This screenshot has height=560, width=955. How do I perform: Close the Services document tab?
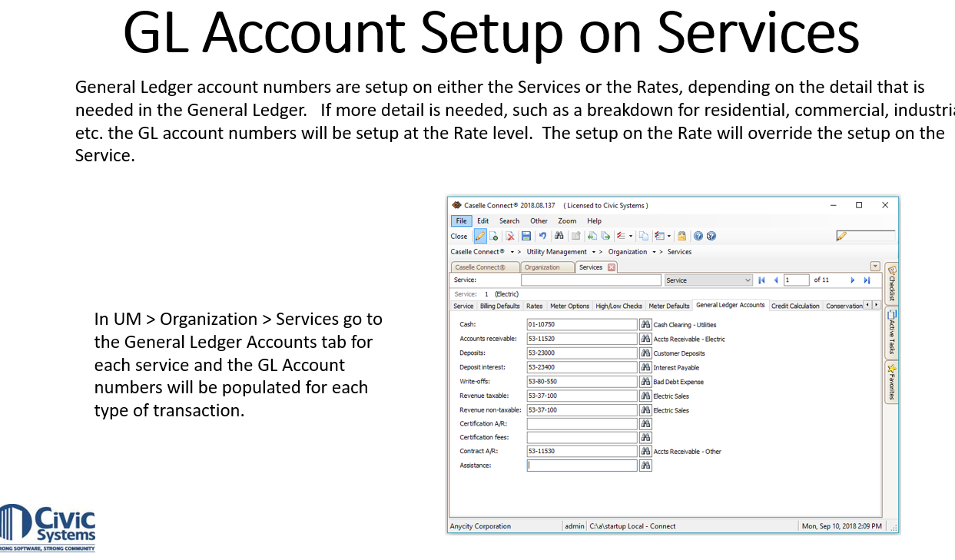coord(612,267)
